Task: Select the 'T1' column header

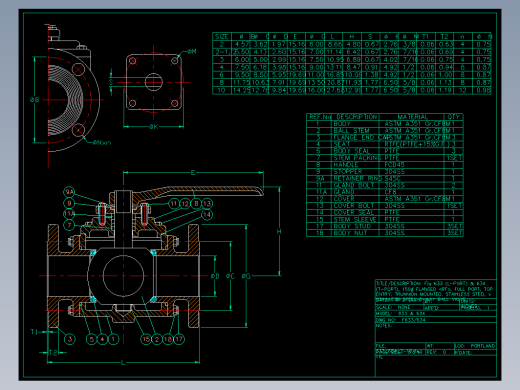Action: tap(425, 37)
